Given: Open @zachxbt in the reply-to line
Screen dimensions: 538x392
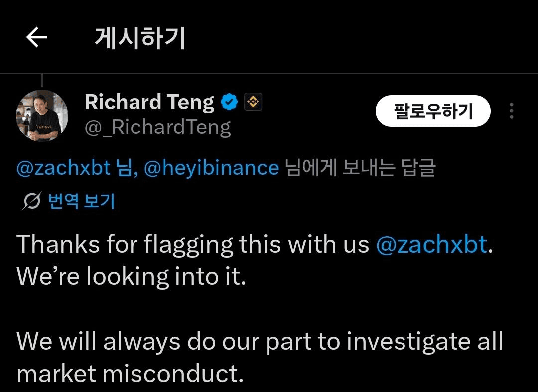Looking at the screenshot, I should point(63,168).
